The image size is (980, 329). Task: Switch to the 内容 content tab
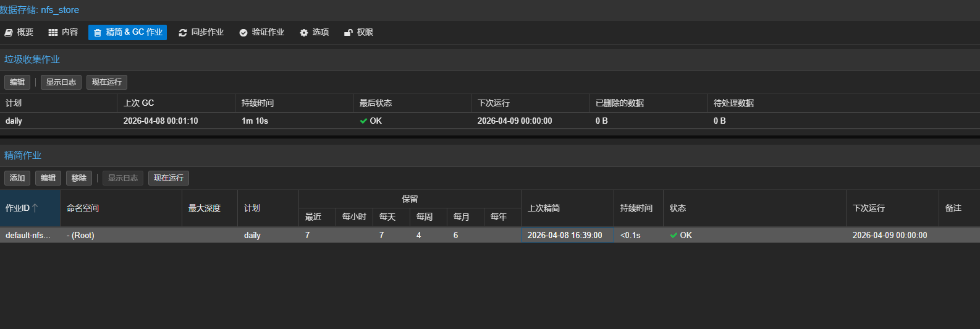coord(63,32)
